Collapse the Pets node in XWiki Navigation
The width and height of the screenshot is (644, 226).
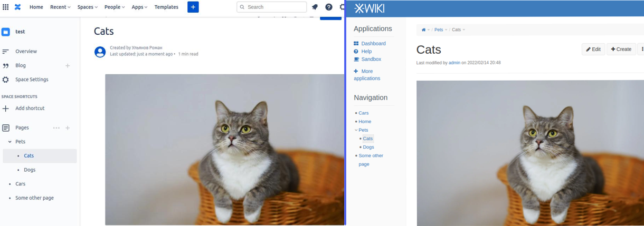pos(356,130)
